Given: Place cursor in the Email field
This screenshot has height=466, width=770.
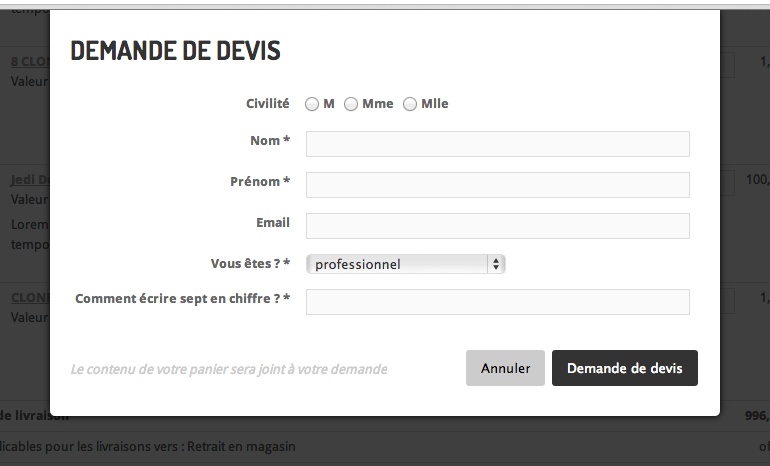Looking at the screenshot, I should [x=497, y=226].
